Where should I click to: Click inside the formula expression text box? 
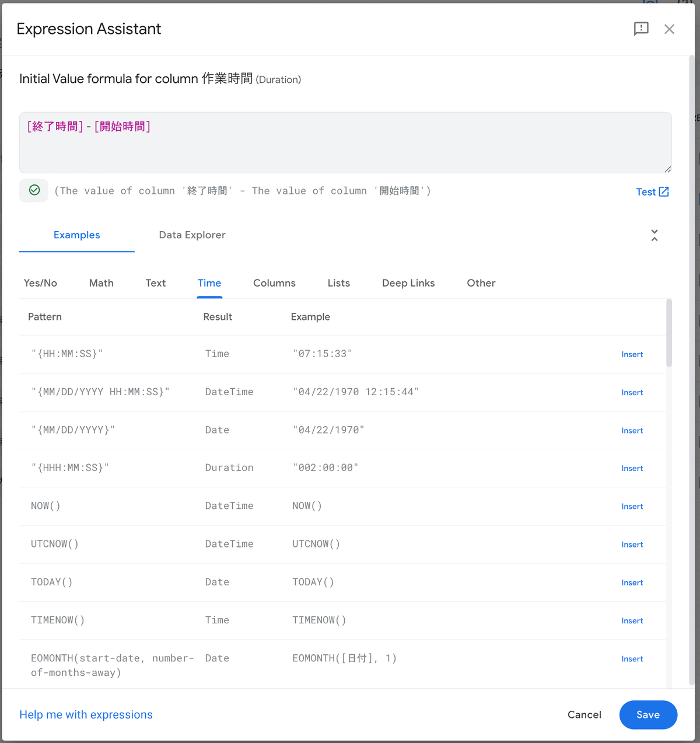[345, 142]
